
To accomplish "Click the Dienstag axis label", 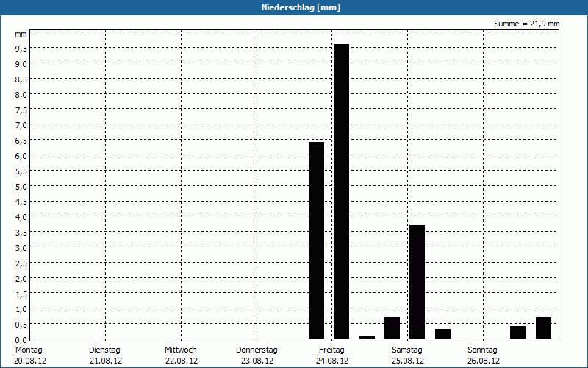I will (104, 350).
